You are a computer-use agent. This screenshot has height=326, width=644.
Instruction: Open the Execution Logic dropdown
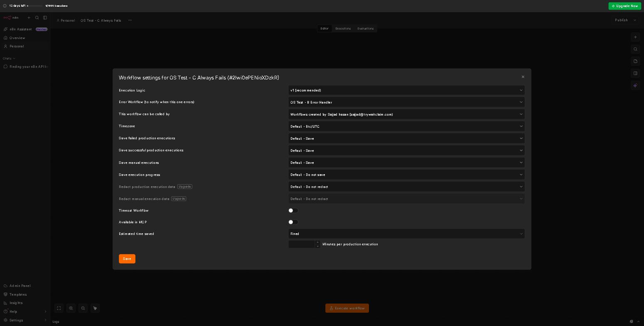(x=406, y=90)
